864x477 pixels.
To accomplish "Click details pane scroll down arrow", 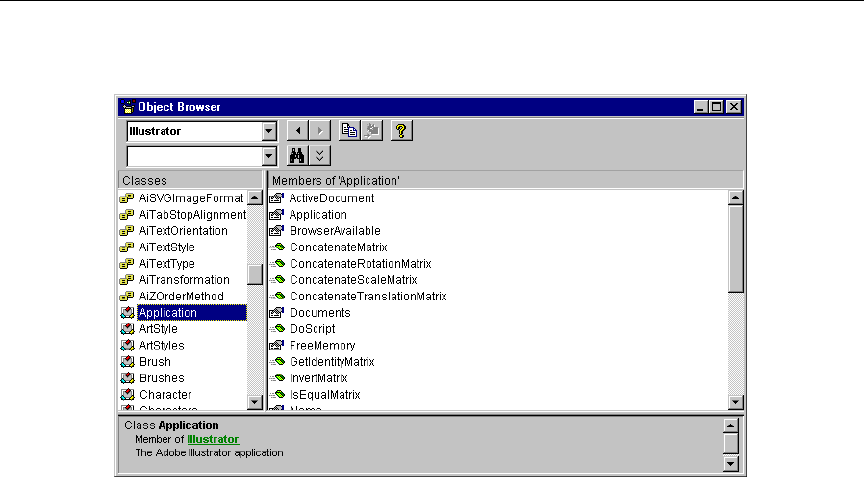I will pos(731,463).
